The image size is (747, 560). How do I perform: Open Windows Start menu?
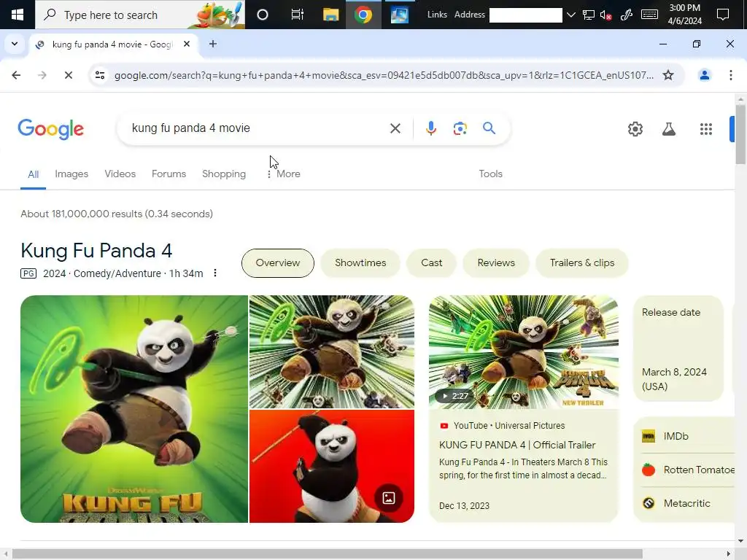click(x=18, y=15)
